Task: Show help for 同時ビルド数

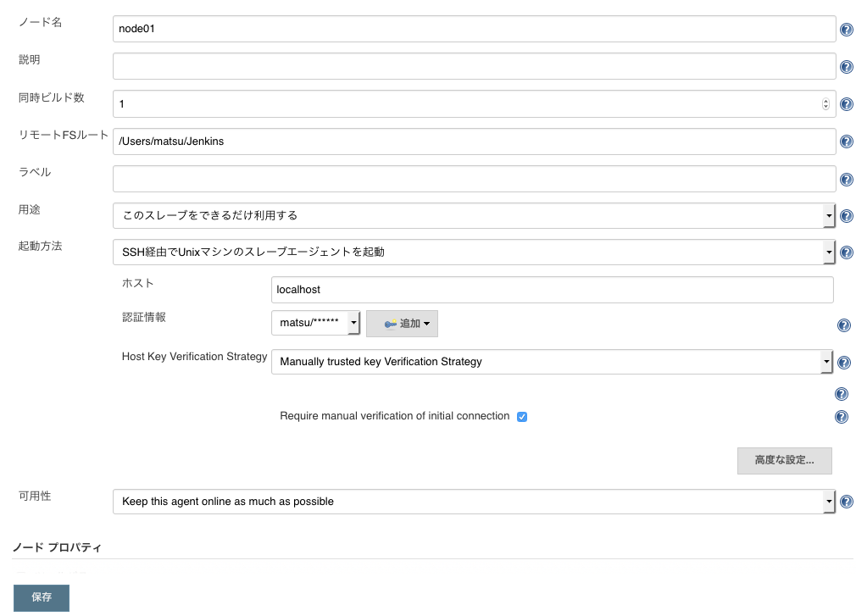Action: tap(846, 105)
